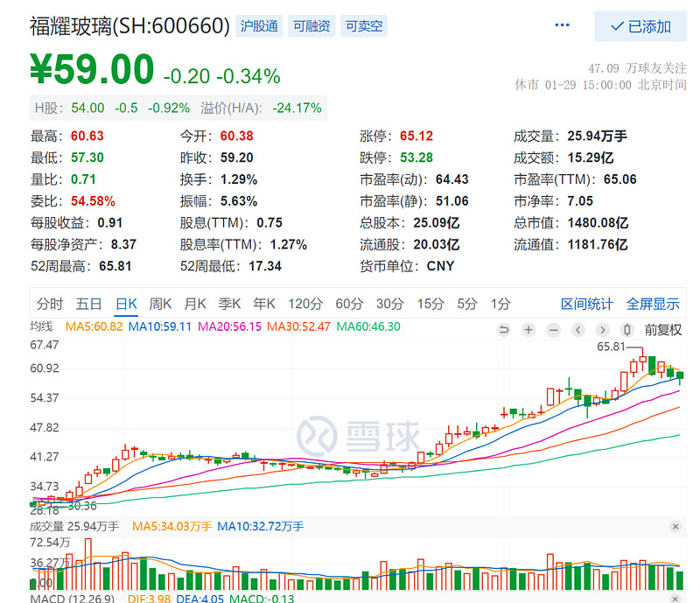Screen dimensions: 700x603
Task: Move chart right with the right chevron
Action: tap(603, 330)
